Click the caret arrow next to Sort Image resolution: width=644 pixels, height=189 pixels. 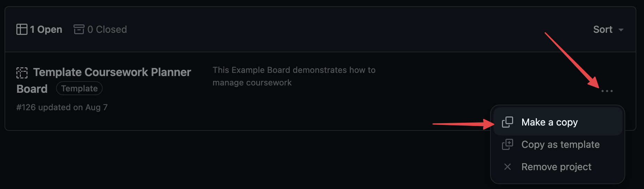[621, 30]
